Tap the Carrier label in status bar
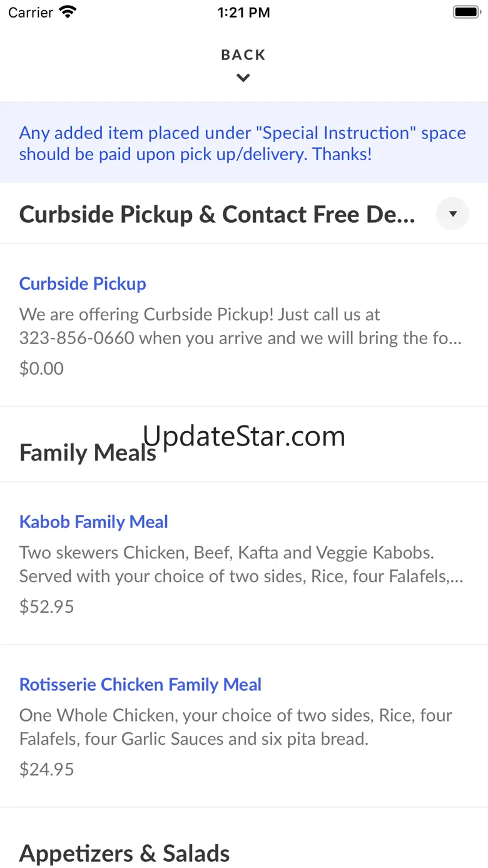Screen dimensions: 488x868 [x=30, y=13]
